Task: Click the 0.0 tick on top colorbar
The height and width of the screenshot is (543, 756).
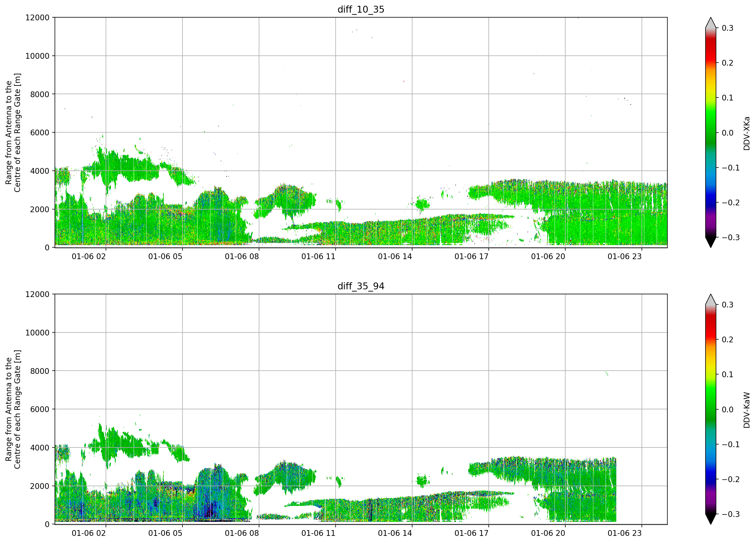Action: click(727, 133)
